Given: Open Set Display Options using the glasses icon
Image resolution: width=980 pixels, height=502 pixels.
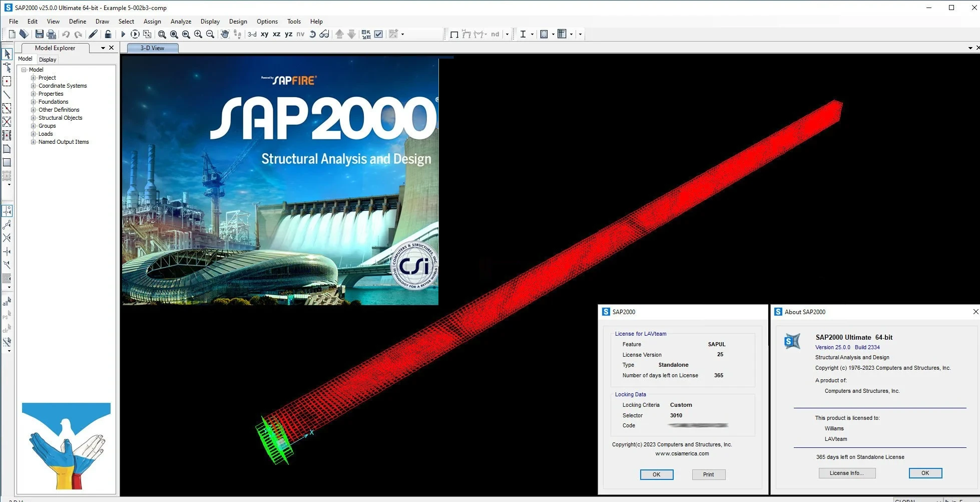Looking at the screenshot, I should [x=324, y=34].
